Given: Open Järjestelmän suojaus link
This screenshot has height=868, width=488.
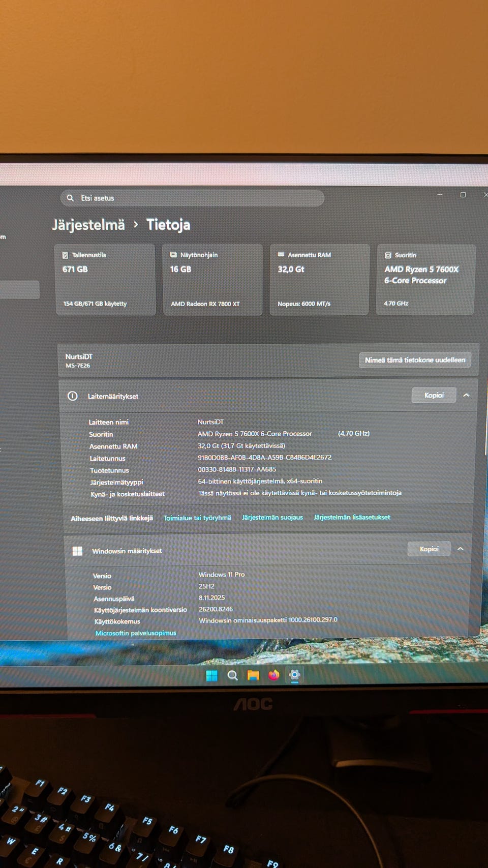Looking at the screenshot, I should pos(272,517).
